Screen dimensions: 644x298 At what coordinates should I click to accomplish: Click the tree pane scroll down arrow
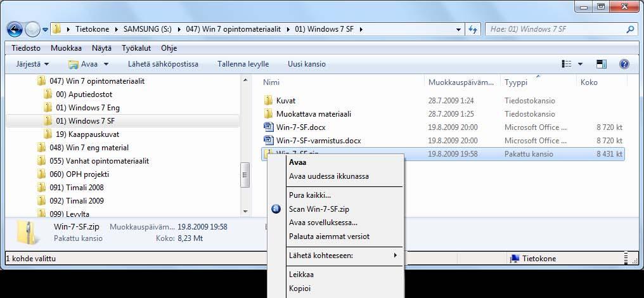[245, 212]
